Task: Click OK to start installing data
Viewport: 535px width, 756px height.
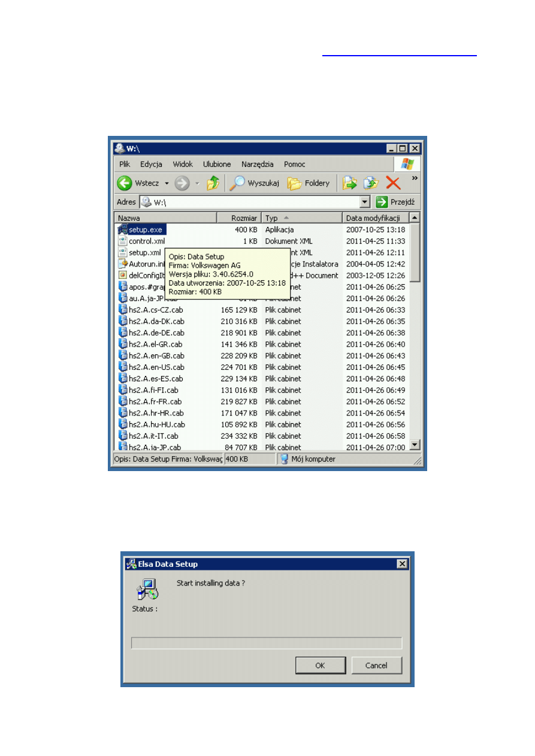Action: tap(320, 665)
